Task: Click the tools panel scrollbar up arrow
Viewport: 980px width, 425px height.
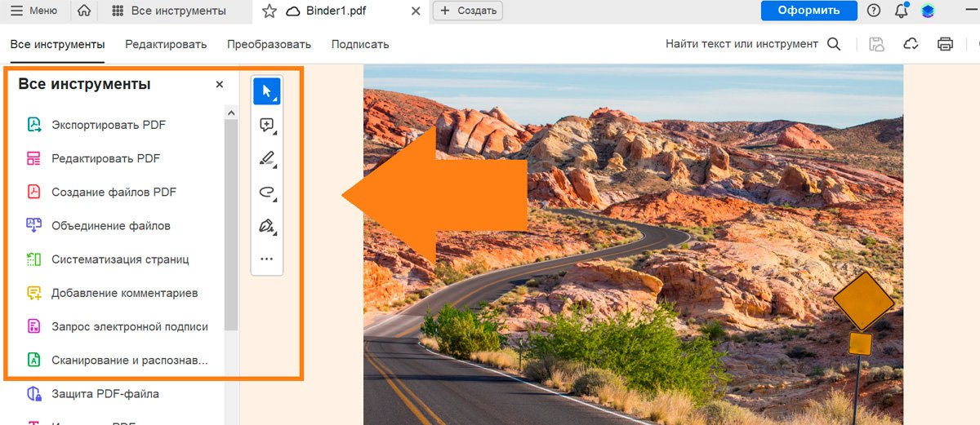Action: pyautogui.click(x=231, y=113)
